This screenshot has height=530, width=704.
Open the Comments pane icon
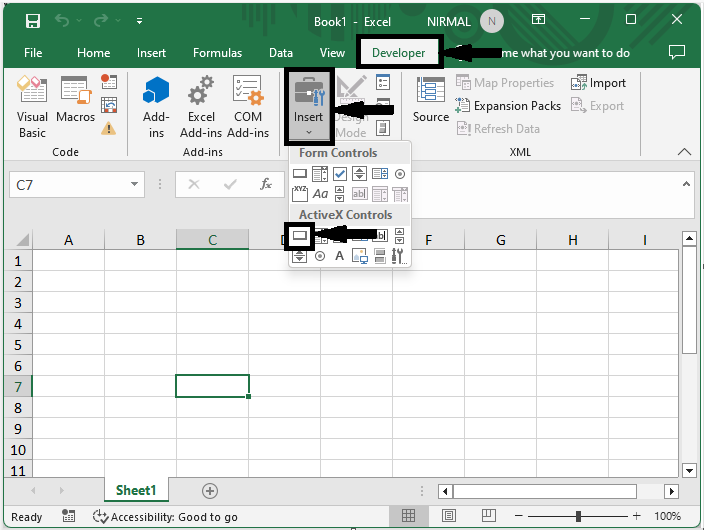coord(677,53)
